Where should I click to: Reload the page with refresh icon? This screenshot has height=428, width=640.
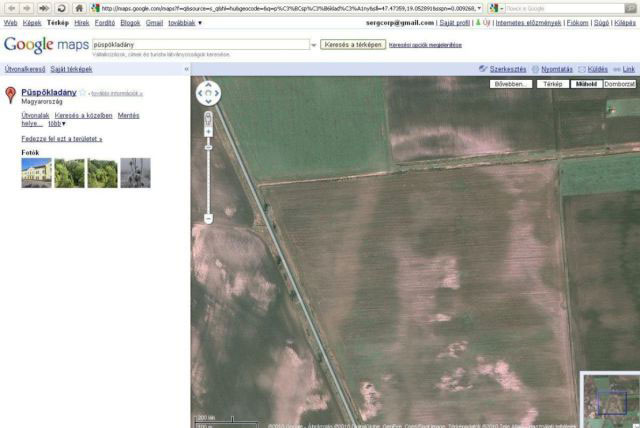tap(61, 8)
